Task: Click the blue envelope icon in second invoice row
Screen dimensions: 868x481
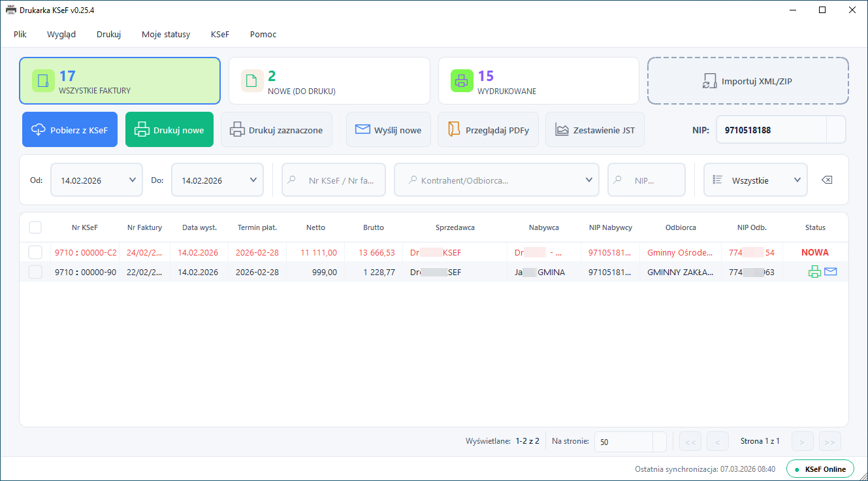Action: pos(830,272)
